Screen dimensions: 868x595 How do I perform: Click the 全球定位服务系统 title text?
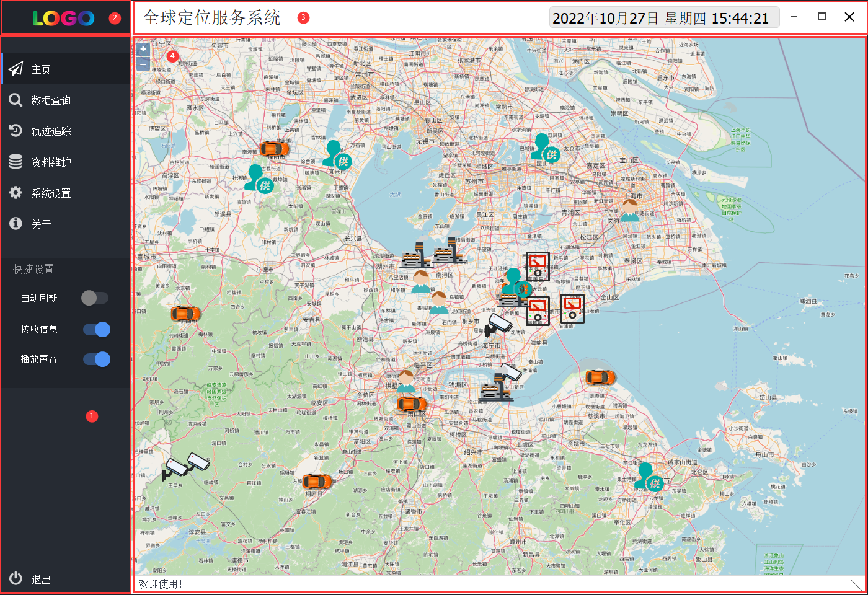coord(212,17)
